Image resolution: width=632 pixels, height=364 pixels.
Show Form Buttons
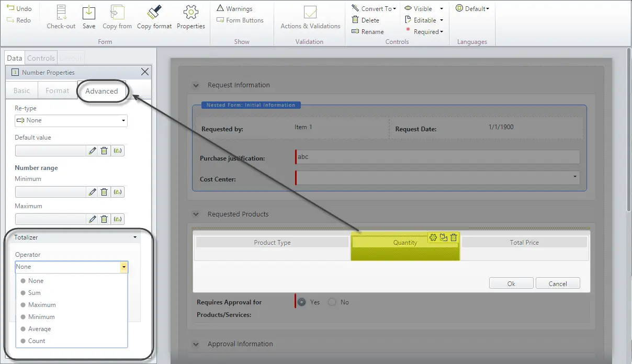click(x=240, y=20)
